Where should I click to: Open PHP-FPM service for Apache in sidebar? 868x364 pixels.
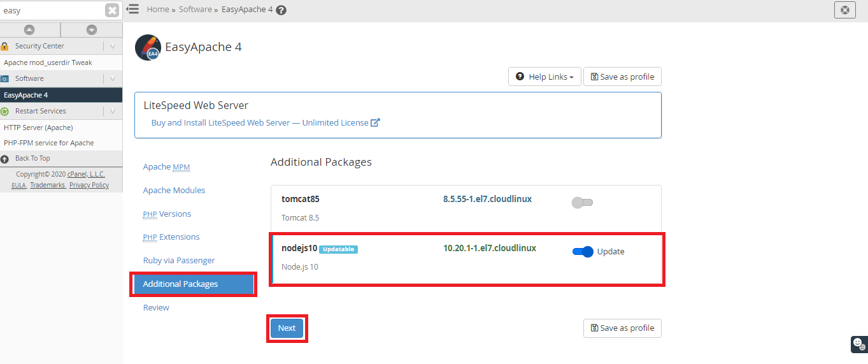49,143
